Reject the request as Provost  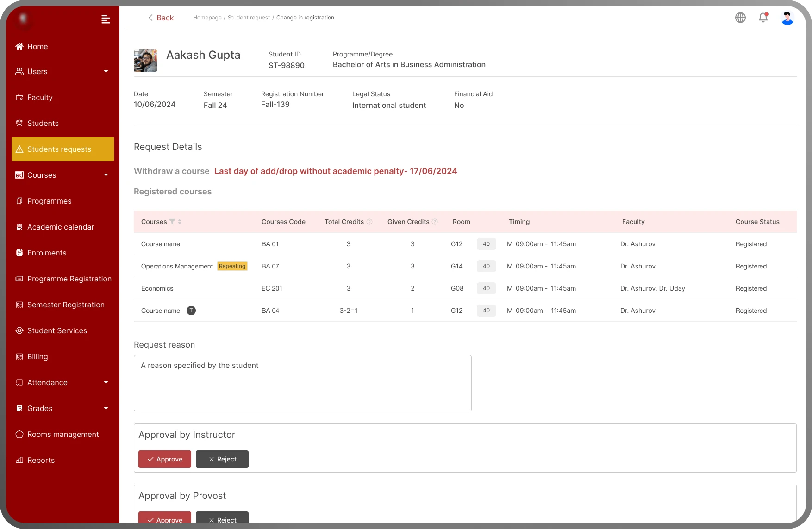222,518
